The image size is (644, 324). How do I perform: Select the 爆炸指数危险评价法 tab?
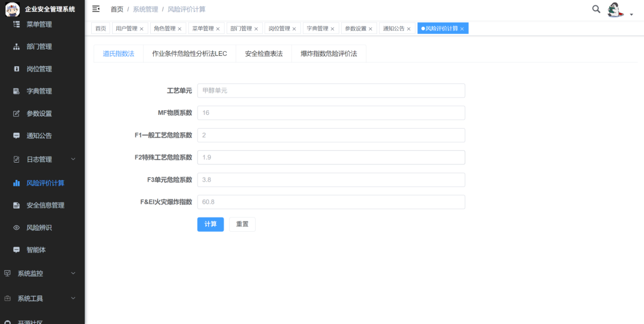329,54
